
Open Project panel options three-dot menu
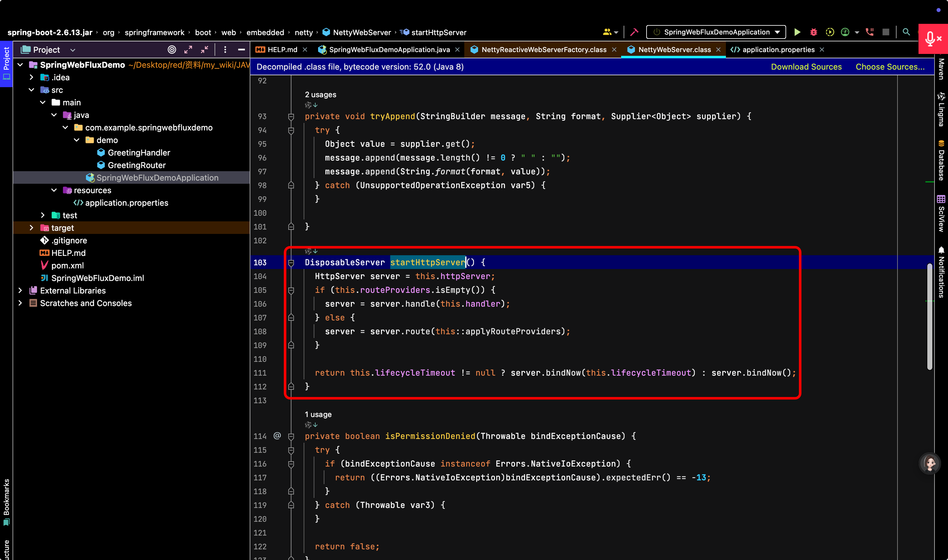(225, 50)
